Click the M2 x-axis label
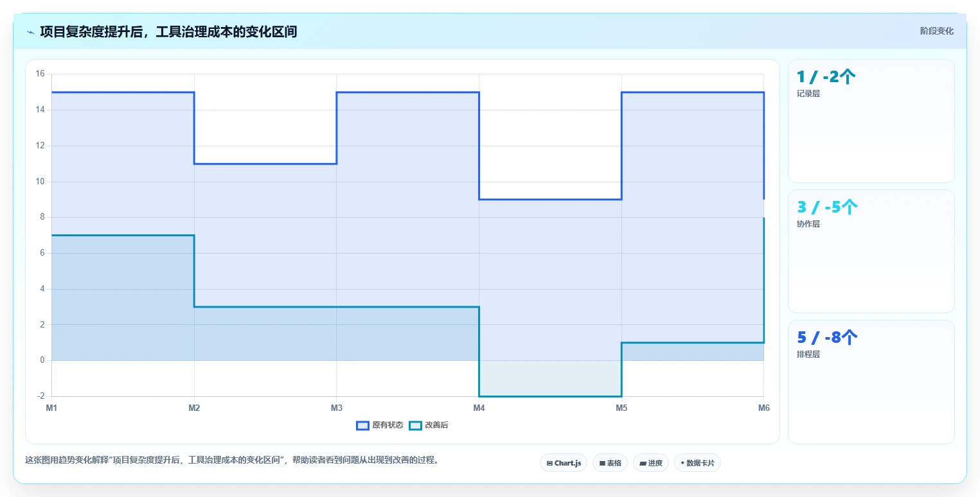This screenshot has height=497, width=980. pyautogui.click(x=194, y=408)
